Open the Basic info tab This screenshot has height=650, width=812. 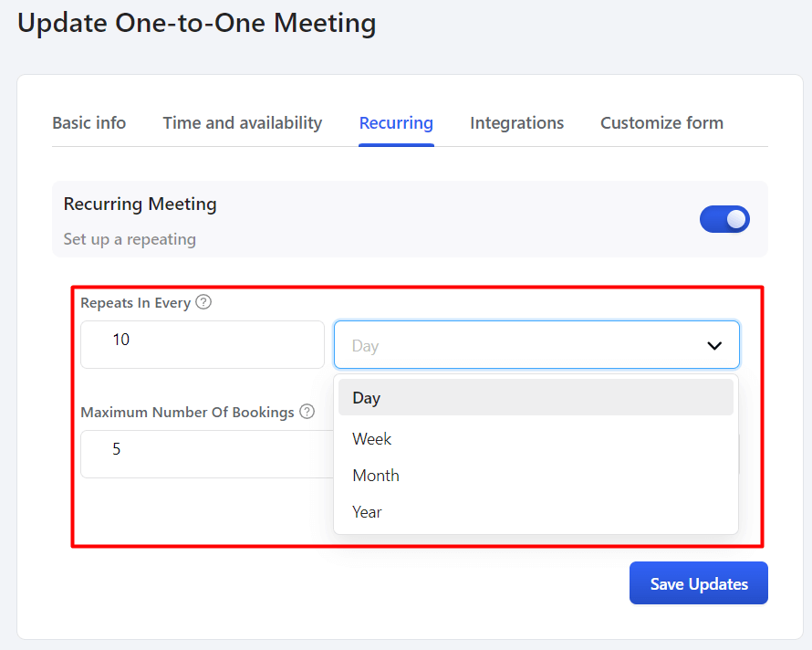[x=89, y=123]
